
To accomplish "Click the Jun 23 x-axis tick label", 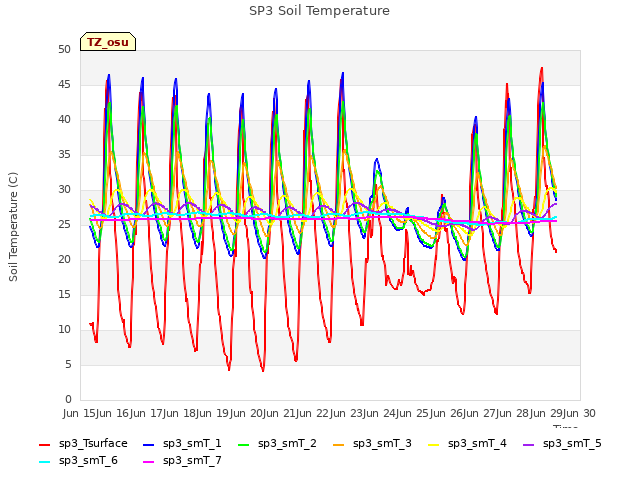I will pyautogui.click(x=347, y=413).
